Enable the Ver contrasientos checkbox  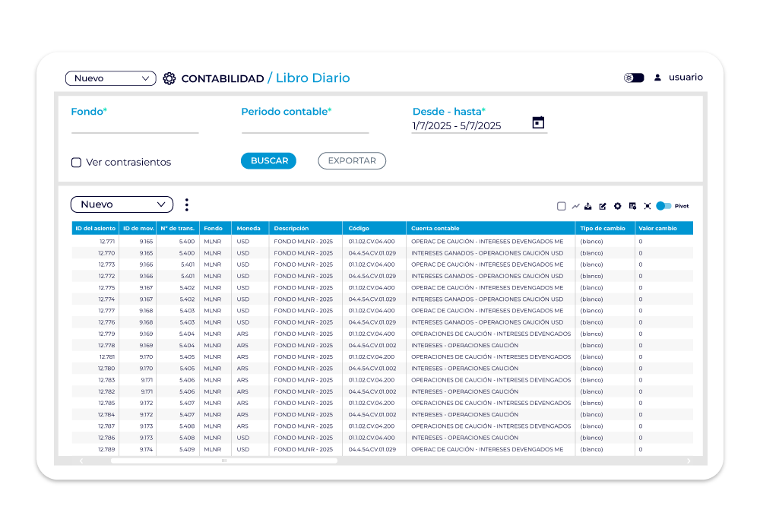click(x=76, y=162)
